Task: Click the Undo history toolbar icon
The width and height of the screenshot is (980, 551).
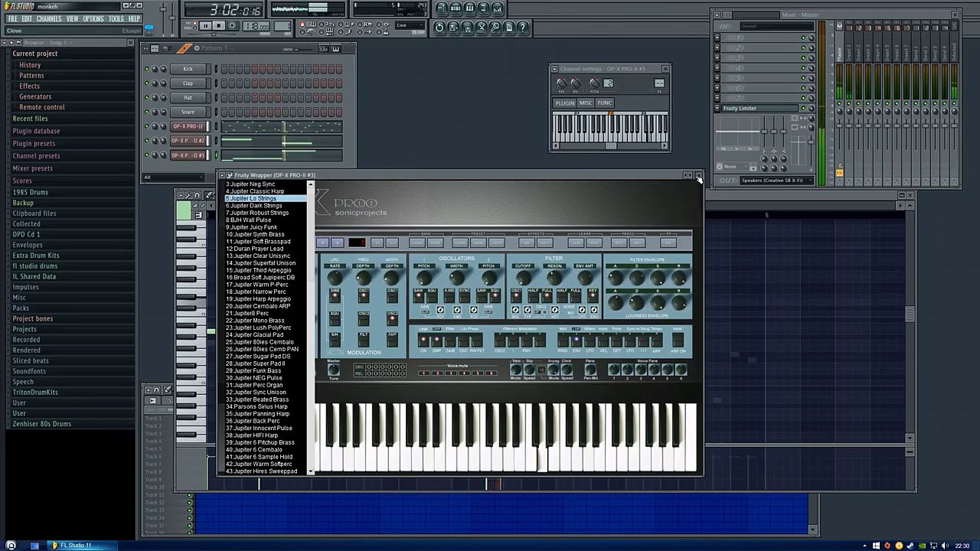Action: click(439, 28)
